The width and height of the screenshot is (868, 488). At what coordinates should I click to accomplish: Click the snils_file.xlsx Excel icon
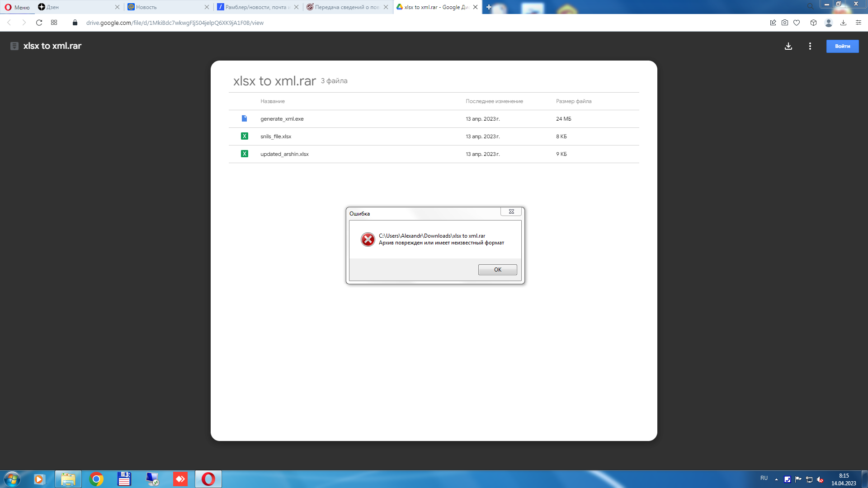(x=244, y=136)
